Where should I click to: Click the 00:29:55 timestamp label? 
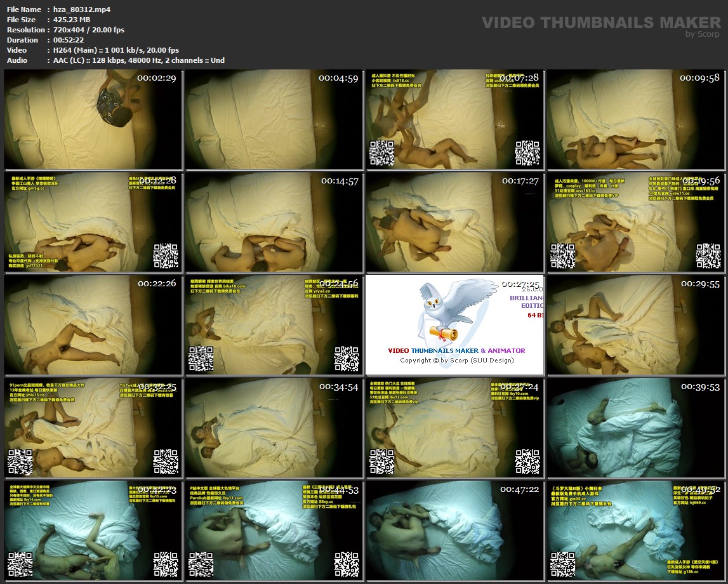[x=699, y=284]
